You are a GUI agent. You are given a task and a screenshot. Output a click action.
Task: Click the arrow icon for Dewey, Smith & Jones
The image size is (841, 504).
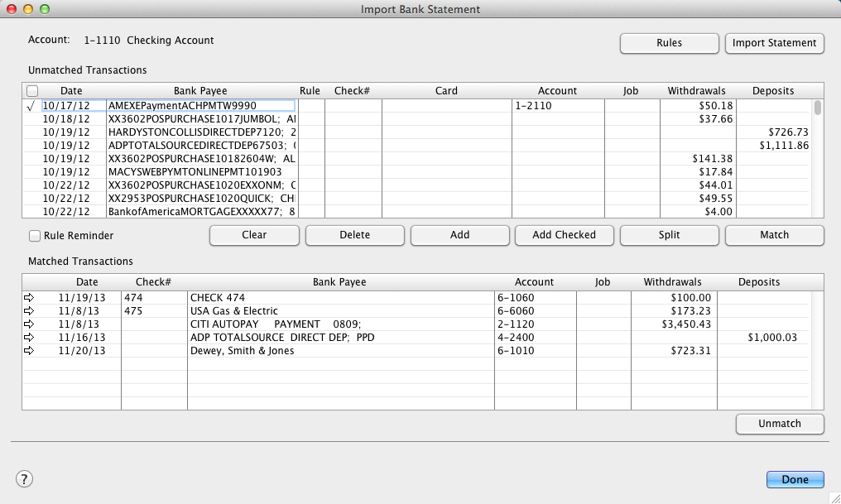(30, 351)
